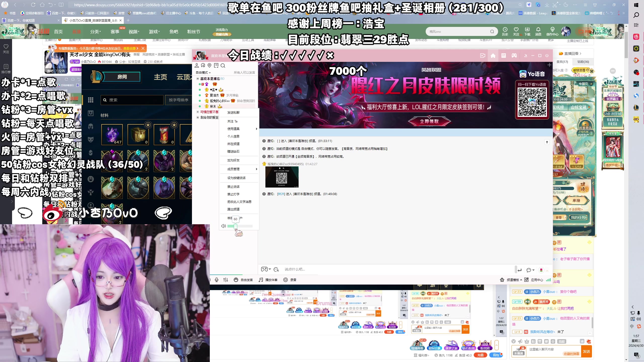Toggle the 关注 heart sidebar button at left
Viewport: 644px width, 362px height.
coord(6,49)
